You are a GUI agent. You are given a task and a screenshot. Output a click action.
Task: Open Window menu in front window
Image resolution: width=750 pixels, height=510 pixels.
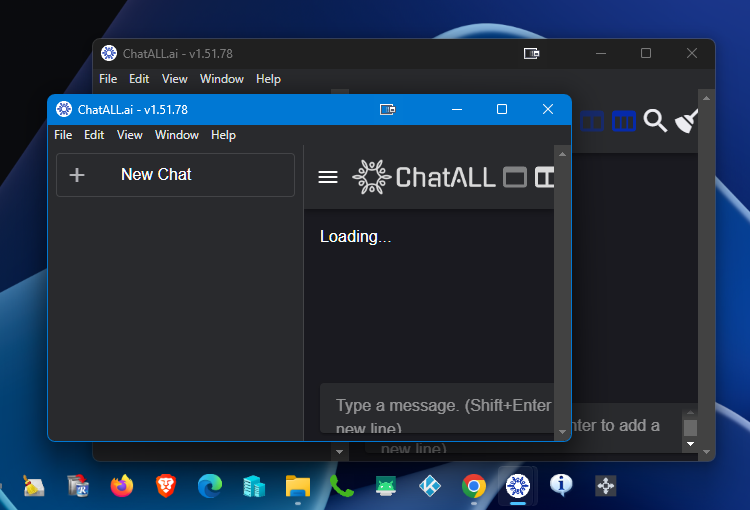(x=176, y=135)
